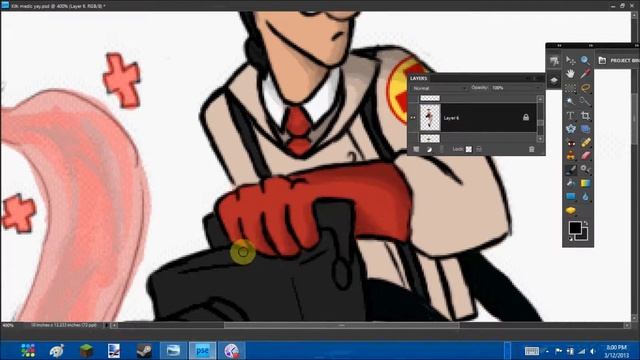Select the Paint Bucket tool
The width and height of the screenshot is (640, 360).
(x=571, y=183)
